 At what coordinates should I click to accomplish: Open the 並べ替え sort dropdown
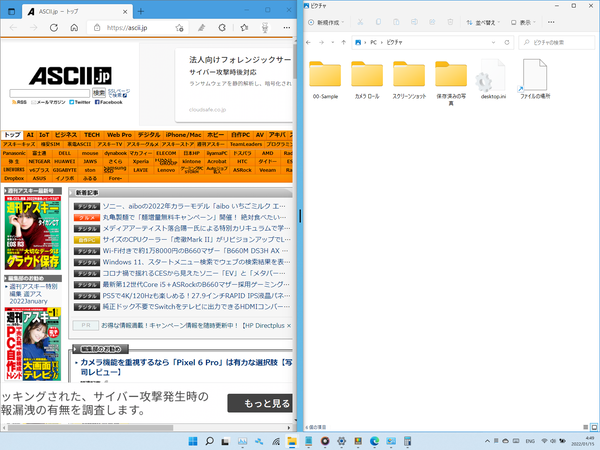click(483, 23)
